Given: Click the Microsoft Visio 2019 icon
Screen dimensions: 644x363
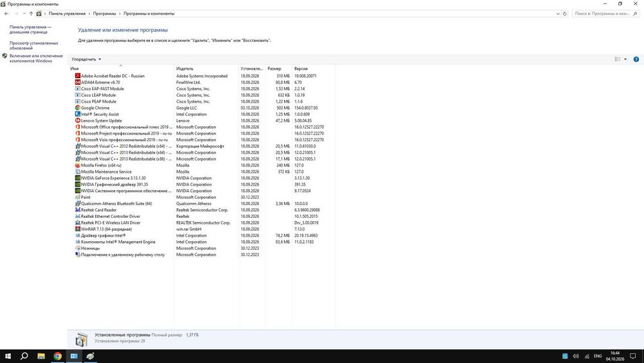Looking at the screenshot, I should coord(78,140).
